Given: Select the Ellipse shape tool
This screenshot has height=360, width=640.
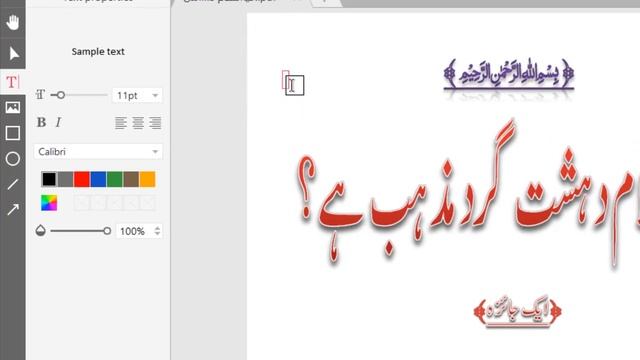Looking at the screenshot, I should 13,159.
